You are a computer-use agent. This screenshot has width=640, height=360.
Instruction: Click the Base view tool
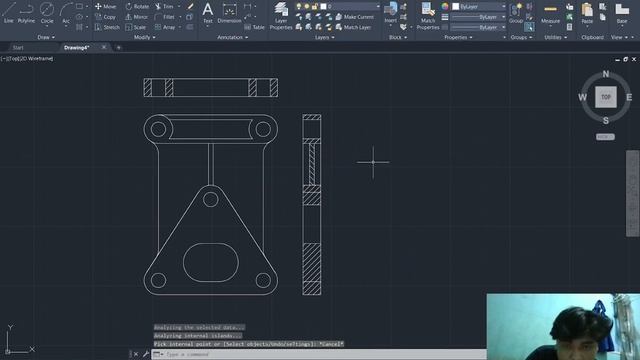click(622, 12)
